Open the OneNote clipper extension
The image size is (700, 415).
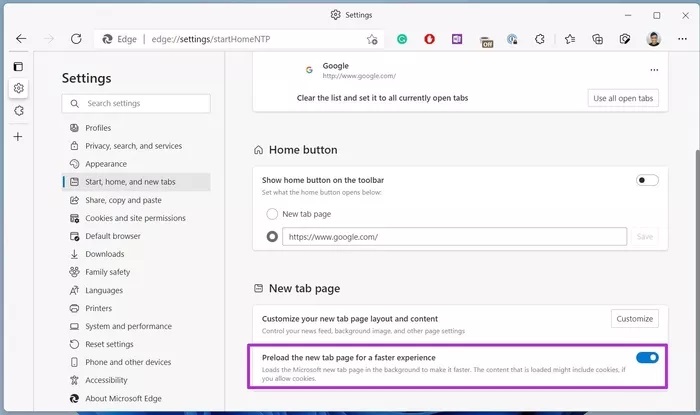pos(457,39)
